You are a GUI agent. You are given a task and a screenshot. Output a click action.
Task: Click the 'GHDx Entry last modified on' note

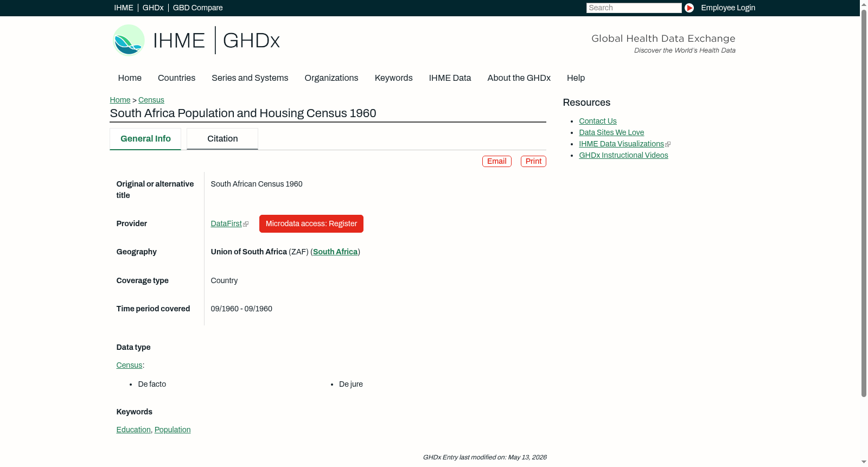click(x=484, y=458)
